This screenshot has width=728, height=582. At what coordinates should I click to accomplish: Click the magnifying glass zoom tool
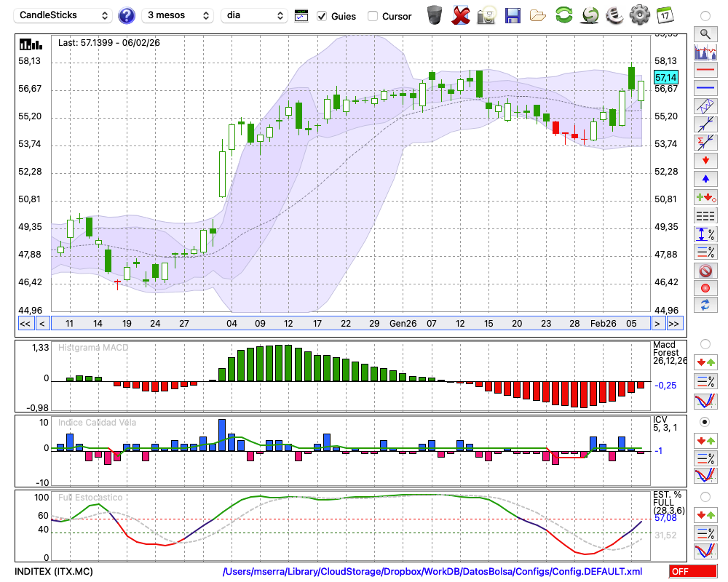pyautogui.click(x=705, y=33)
